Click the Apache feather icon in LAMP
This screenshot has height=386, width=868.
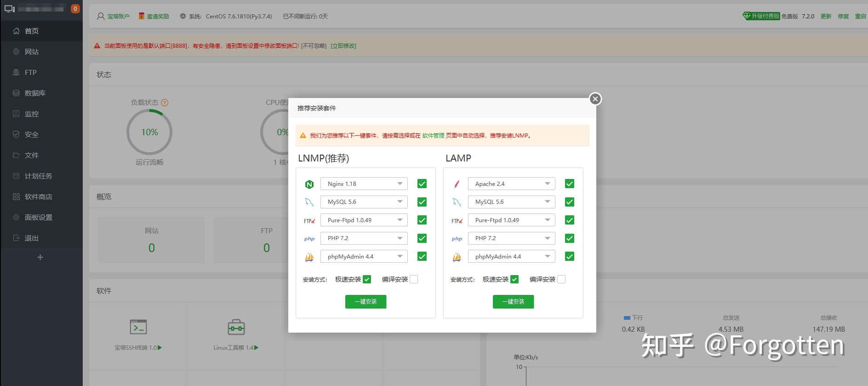457,184
